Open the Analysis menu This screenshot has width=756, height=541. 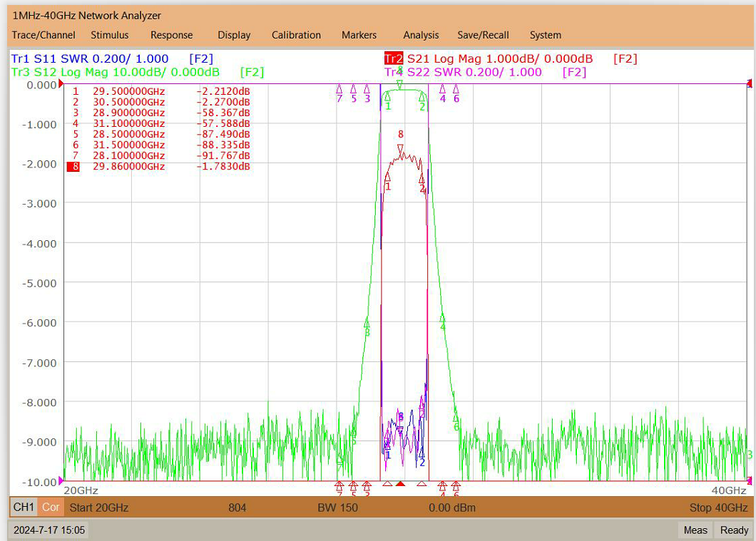421,35
